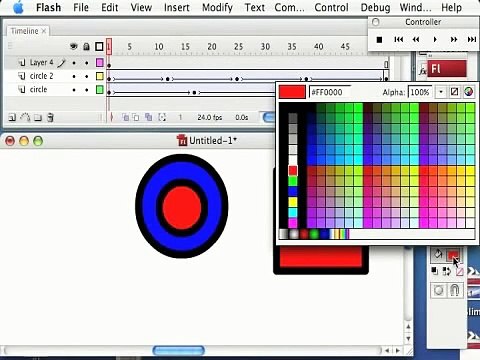
Task: Click Step Back One Frame in Controller
Action: [416, 39]
